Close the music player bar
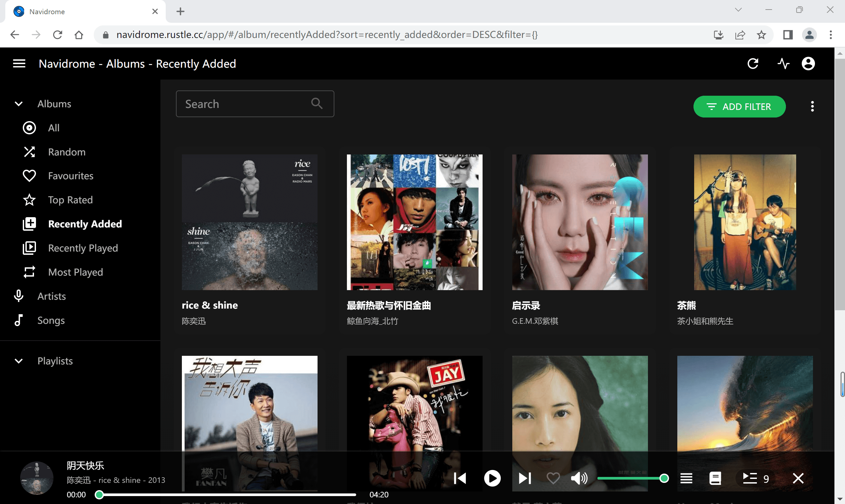 (x=798, y=478)
